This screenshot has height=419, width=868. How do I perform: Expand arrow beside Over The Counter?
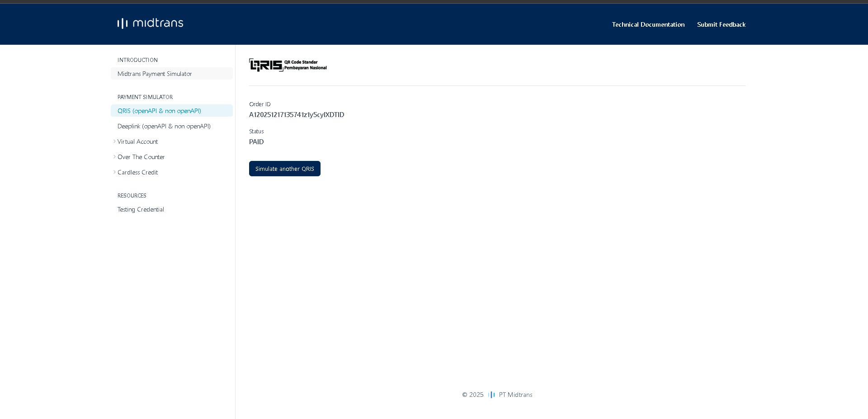(x=114, y=157)
